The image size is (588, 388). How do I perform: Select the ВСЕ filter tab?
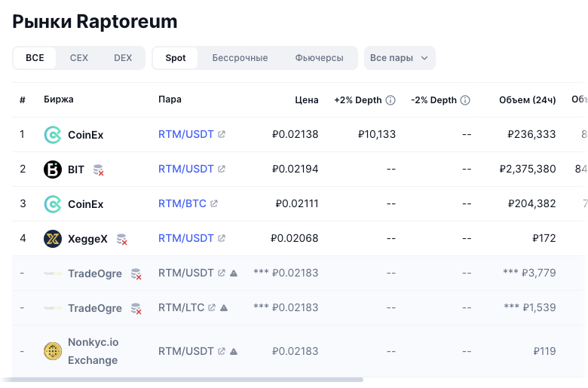coord(35,58)
